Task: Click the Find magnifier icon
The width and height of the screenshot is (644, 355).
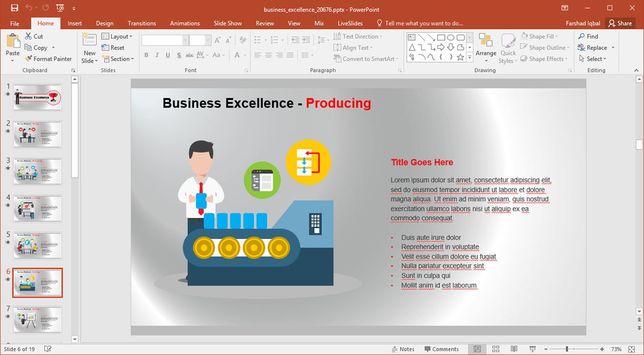Action: 582,37
